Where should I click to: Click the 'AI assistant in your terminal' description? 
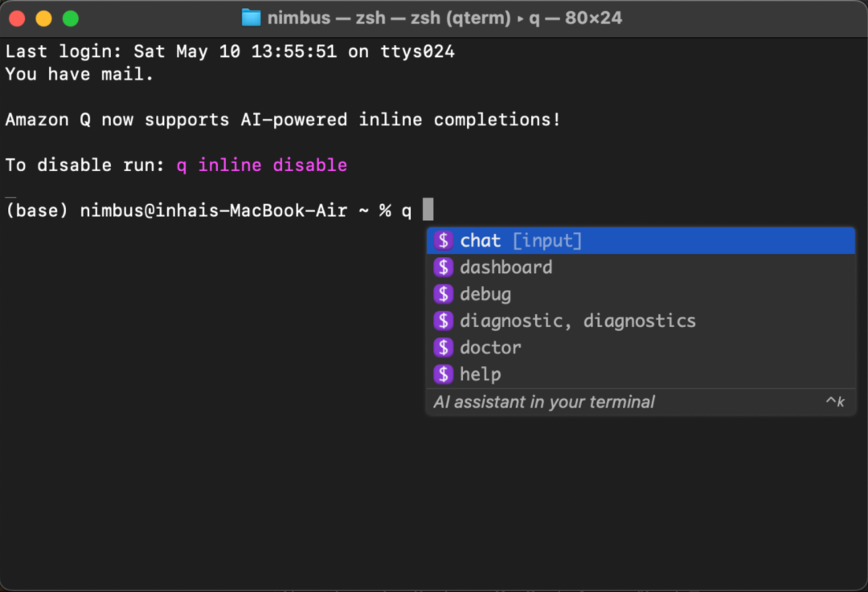pyautogui.click(x=543, y=402)
